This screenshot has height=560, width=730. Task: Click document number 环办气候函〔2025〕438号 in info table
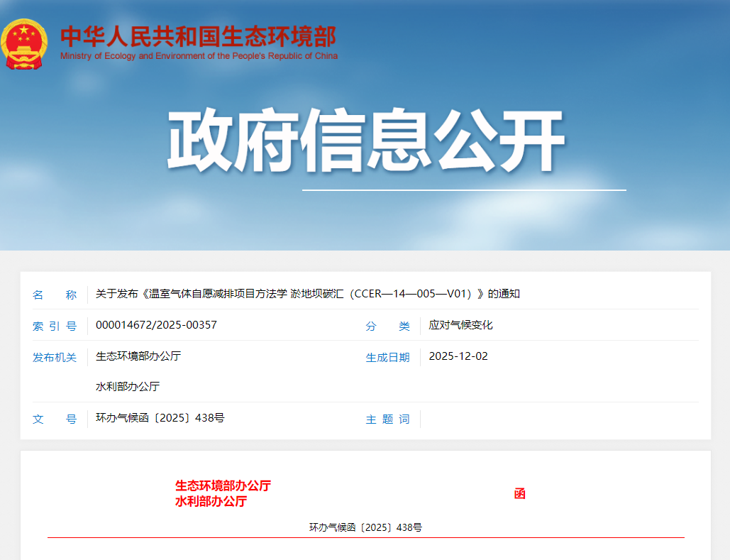160,418
